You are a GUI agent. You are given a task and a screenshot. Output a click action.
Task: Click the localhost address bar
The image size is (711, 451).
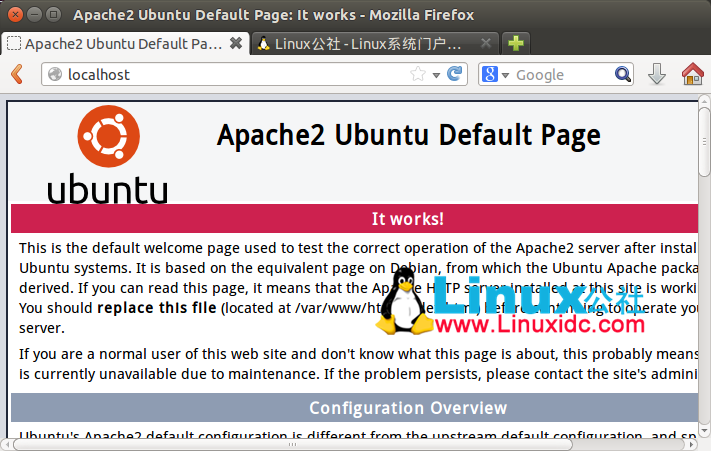(x=254, y=74)
